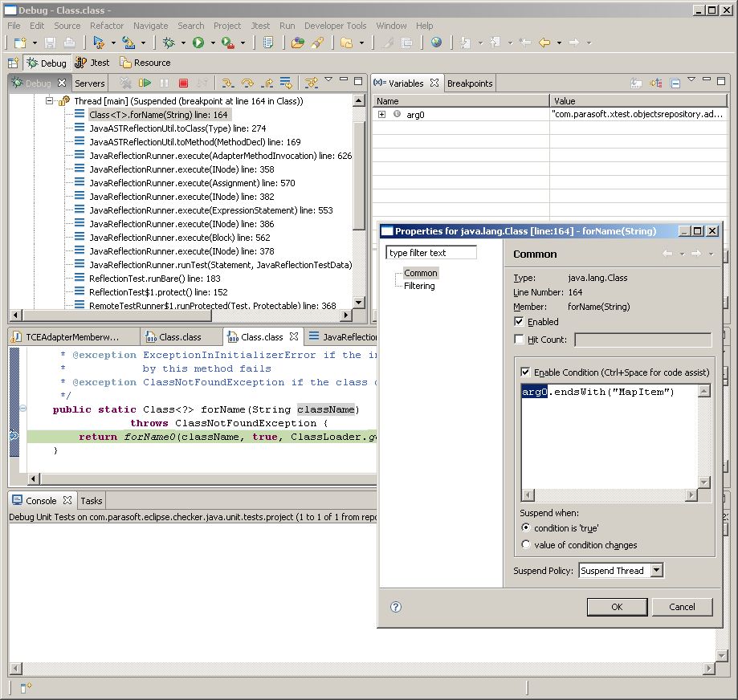738x700 pixels.
Task: Open the Debug view menu triangle
Action: pyautogui.click(x=328, y=79)
